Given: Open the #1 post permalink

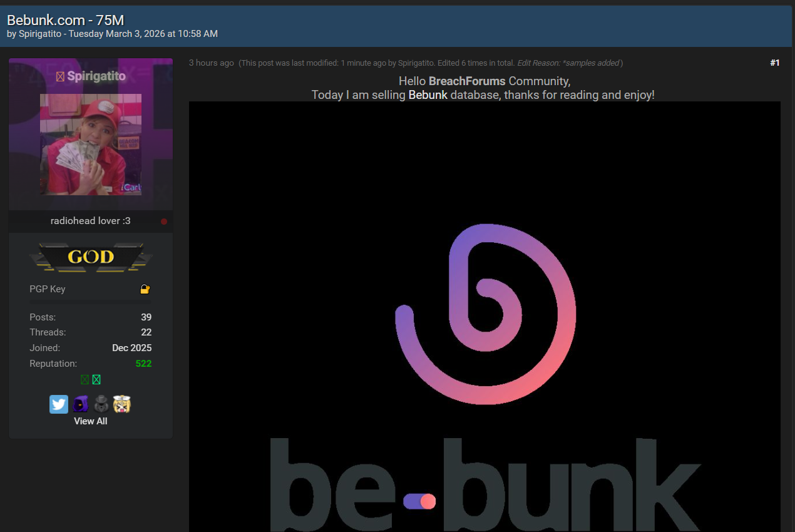Looking at the screenshot, I should point(774,63).
